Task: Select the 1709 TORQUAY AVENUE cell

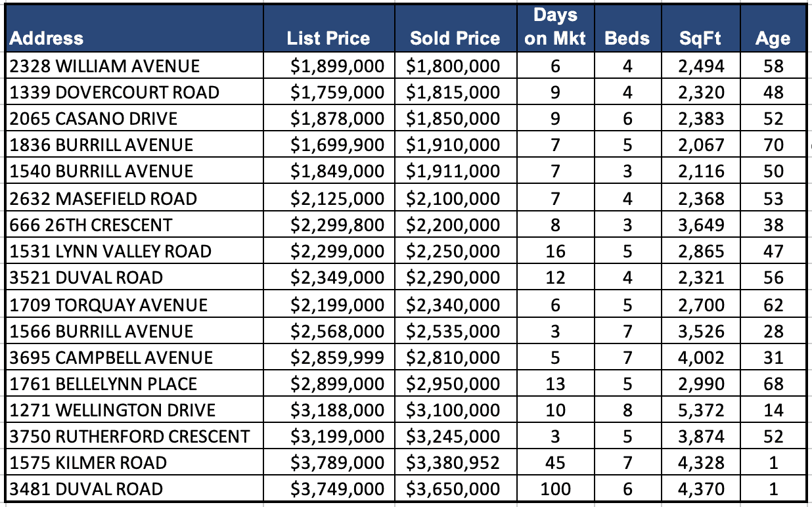Action: tap(108, 305)
